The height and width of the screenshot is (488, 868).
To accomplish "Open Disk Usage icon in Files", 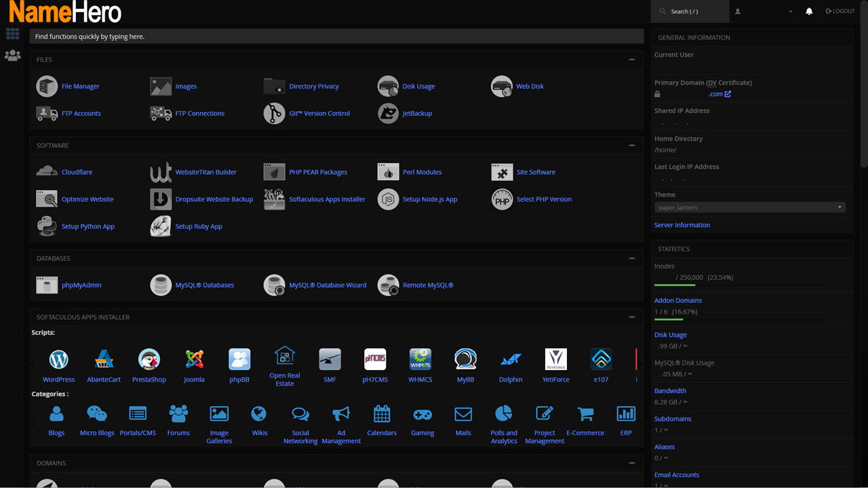I will click(x=388, y=86).
